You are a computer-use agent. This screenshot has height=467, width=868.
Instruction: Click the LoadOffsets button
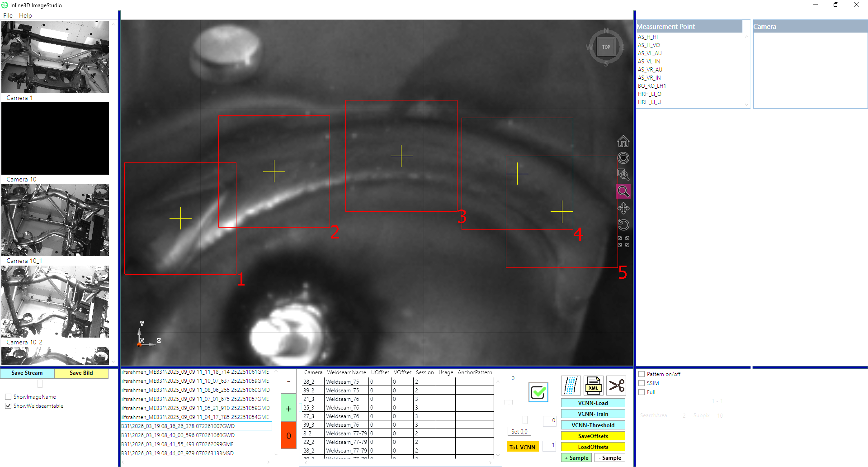coord(593,447)
